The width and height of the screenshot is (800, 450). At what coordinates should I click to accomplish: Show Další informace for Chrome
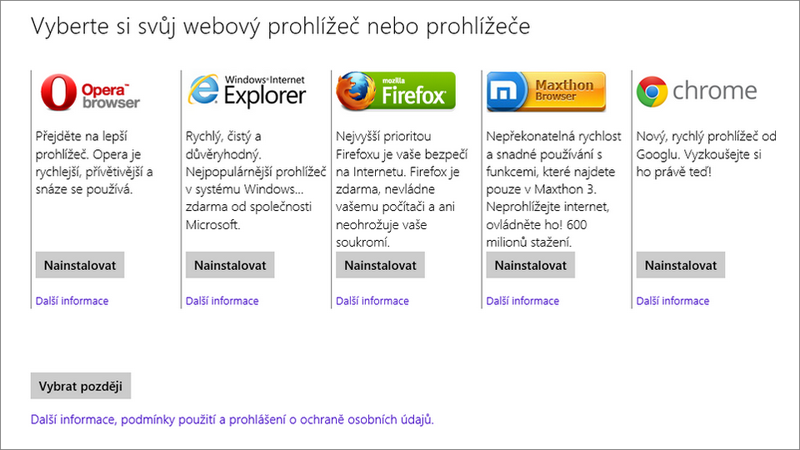point(672,301)
